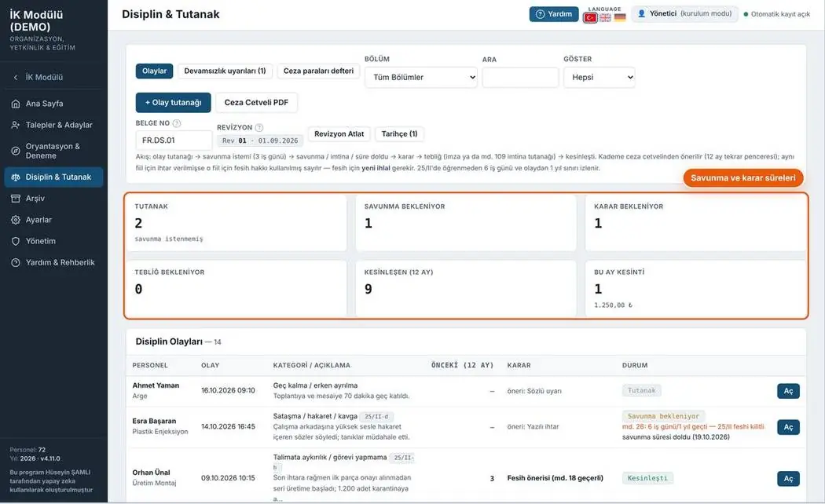Click the Yardım button in the header
The image size is (825, 504).
tap(554, 14)
